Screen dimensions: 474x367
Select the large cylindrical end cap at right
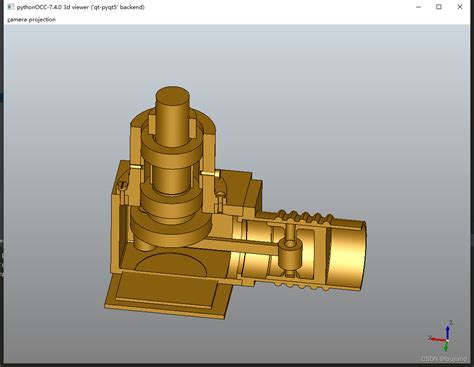[x=347, y=253]
